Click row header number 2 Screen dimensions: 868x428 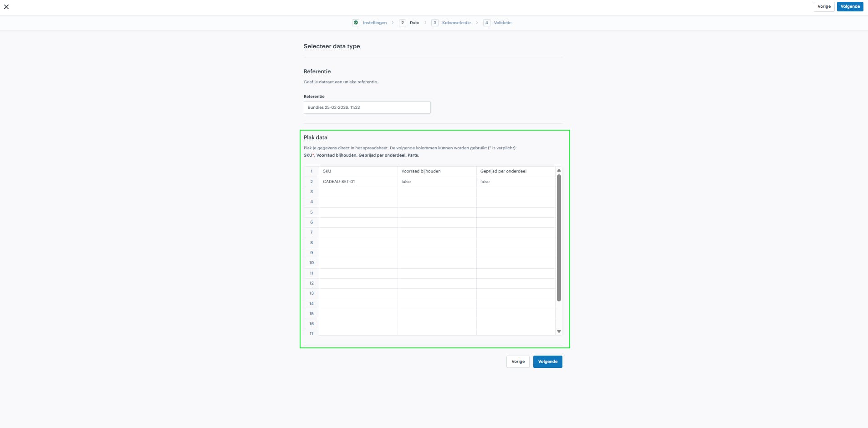(311, 182)
